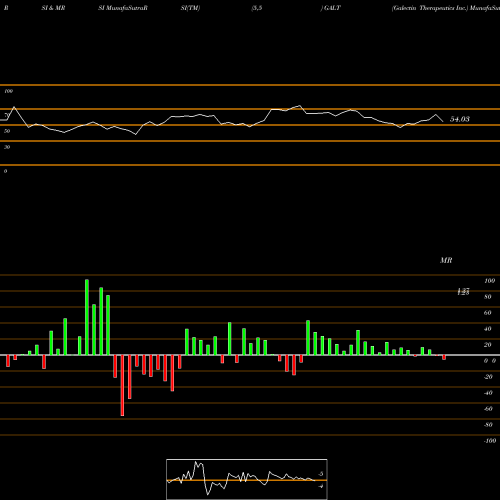This screenshot has height=500, width=500.
Task: Click the -80 label on the MR axis
Action: tap(488, 425)
